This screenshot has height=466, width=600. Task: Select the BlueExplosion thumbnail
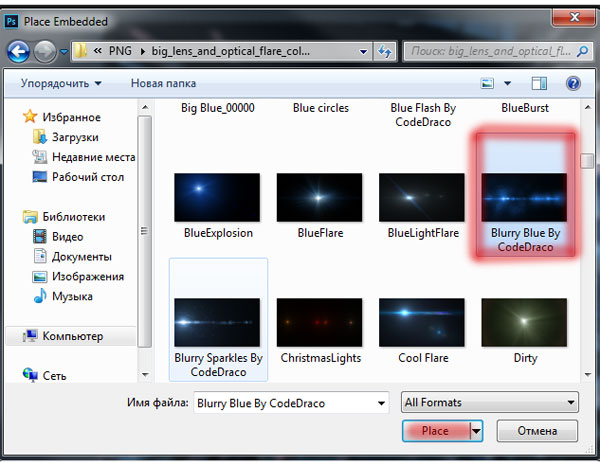217,197
